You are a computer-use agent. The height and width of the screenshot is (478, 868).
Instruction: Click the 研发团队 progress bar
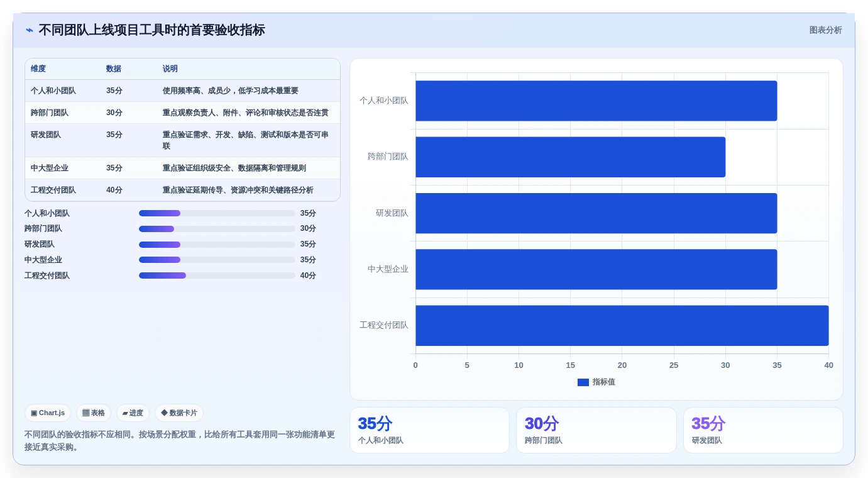pos(217,245)
